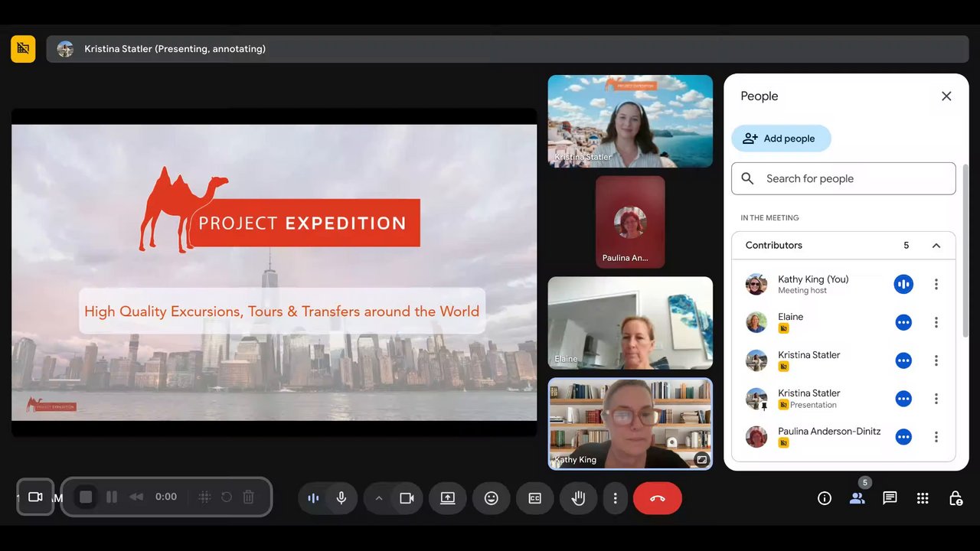Image resolution: width=980 pixels, height=551 pixels.
Task: Select Kathy King's self-view tile
Action: pyautogui.click(x=630, y=423)
